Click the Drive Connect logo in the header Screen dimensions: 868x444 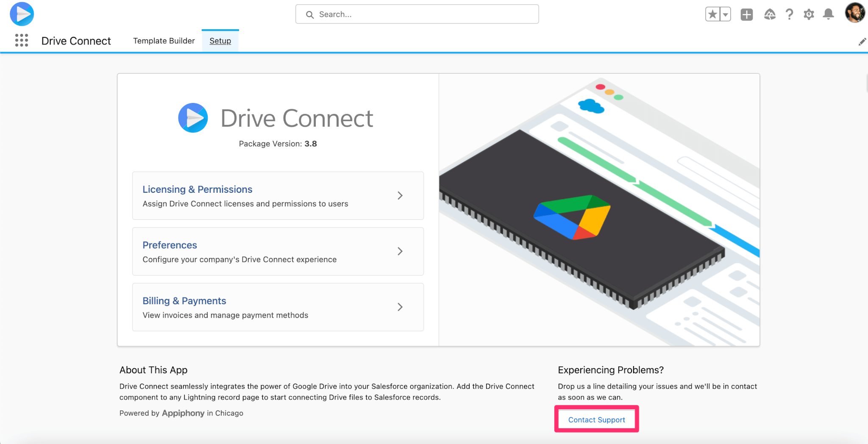[22, 14]
